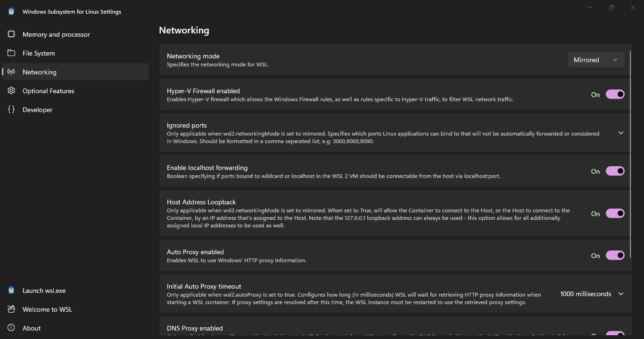Expand the Ignored ports section
The height and width of the screenshot is (339, 644).
click(620, 133)
